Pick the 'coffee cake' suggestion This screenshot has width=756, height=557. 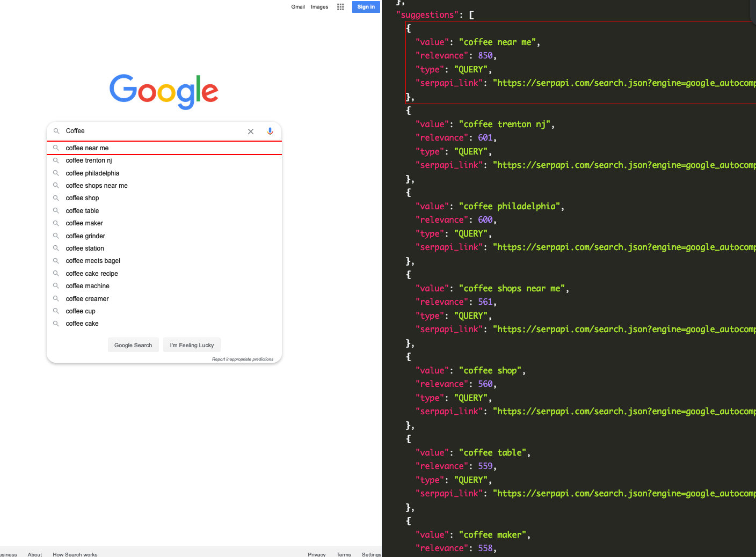(x=164, y=324)
